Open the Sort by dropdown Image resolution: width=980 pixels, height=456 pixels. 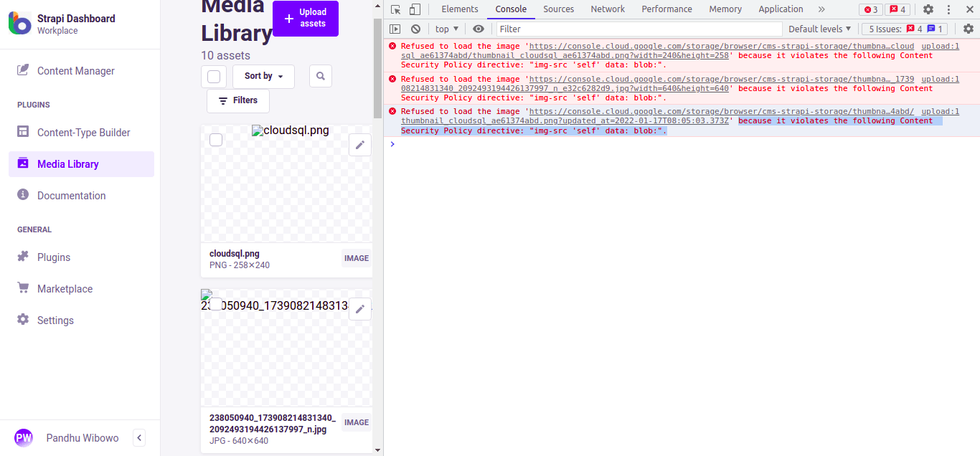[x=263, y=75]
